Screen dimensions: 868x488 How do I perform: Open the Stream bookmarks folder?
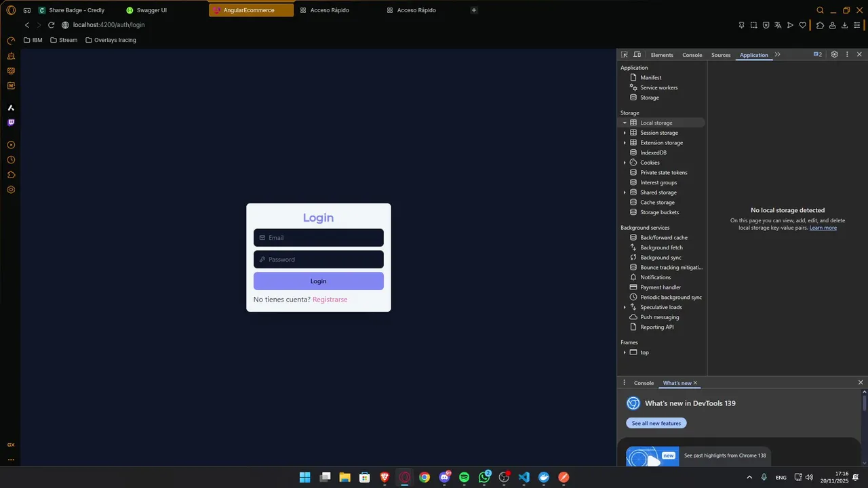point(64,40)
